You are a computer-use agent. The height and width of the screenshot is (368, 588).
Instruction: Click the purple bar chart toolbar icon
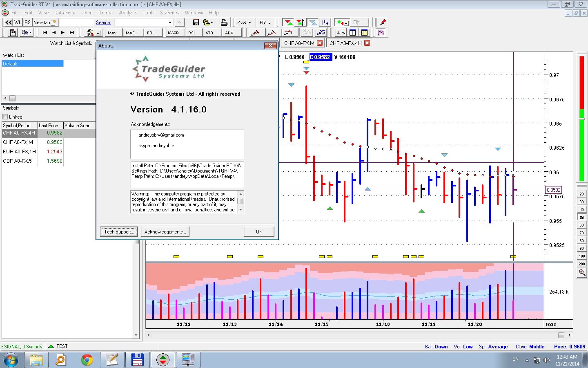[381, 33]
